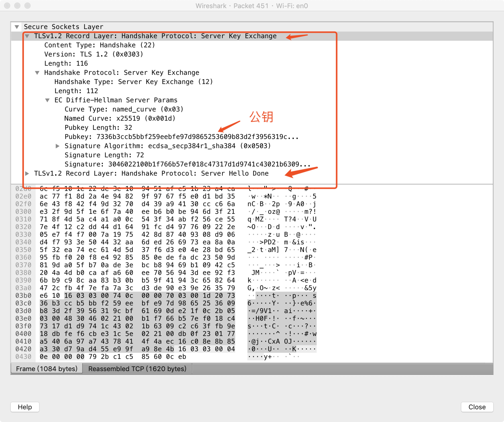Collapse the Secure Sockets Layer tree node
The height and width of the screenshot is (422, 504).
(x=17, y=27)
